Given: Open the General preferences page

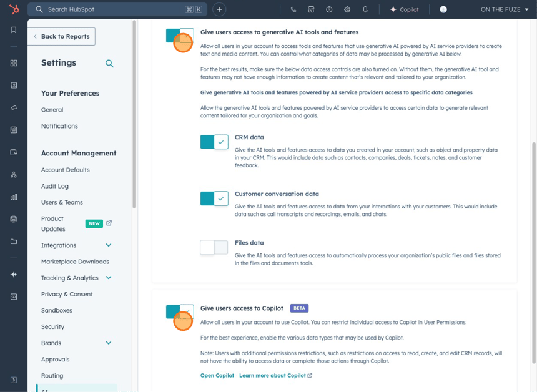Looking at the screenshot, I should click(52, 110).
